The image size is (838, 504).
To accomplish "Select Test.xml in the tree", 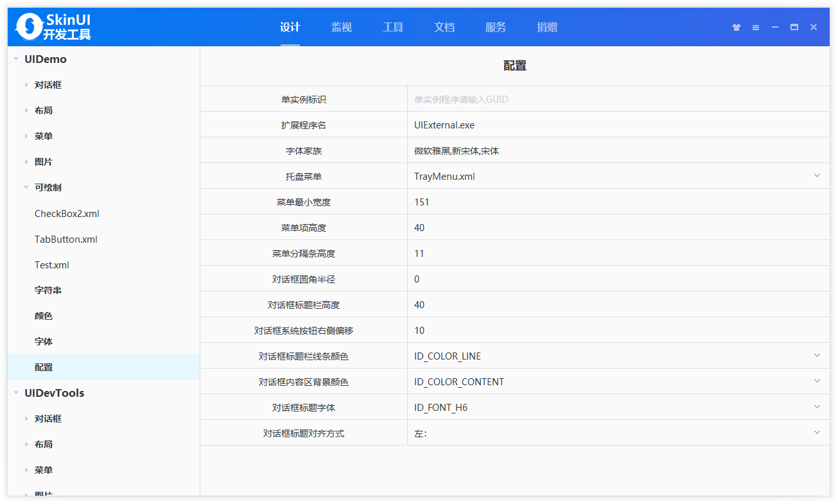I will point(52,265).
